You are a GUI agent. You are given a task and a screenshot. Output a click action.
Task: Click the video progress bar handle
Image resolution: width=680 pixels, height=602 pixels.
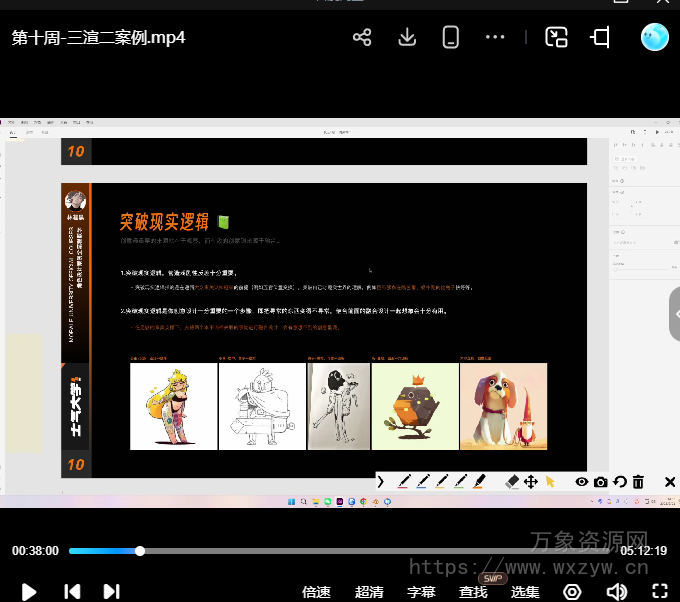pos(140,551)
